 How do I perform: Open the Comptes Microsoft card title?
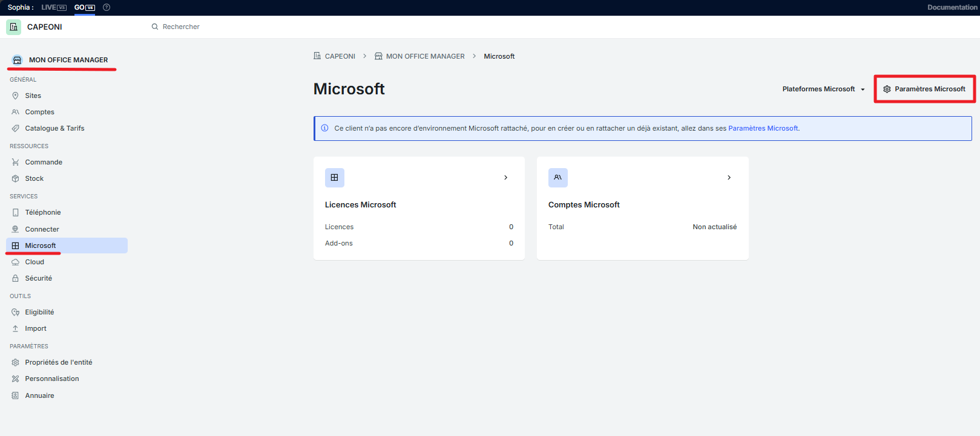click(x=584, y=205)
